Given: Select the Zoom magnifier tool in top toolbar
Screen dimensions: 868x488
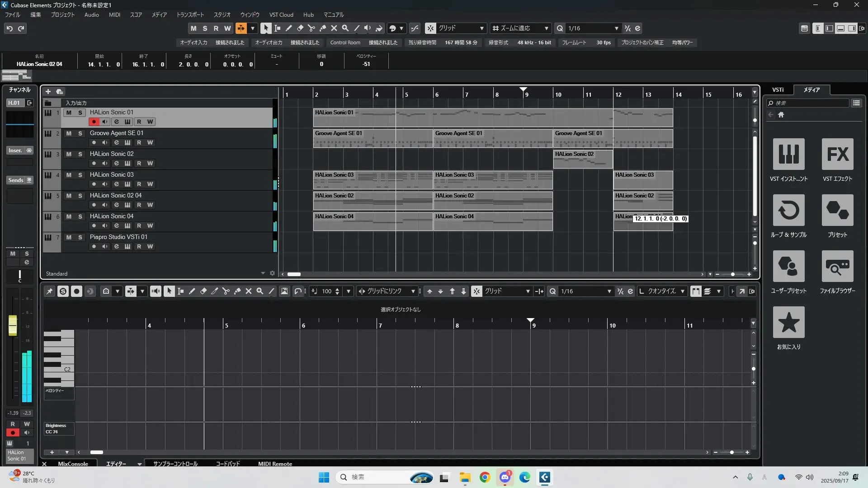Looking at the screenshot, I should 345,28.
